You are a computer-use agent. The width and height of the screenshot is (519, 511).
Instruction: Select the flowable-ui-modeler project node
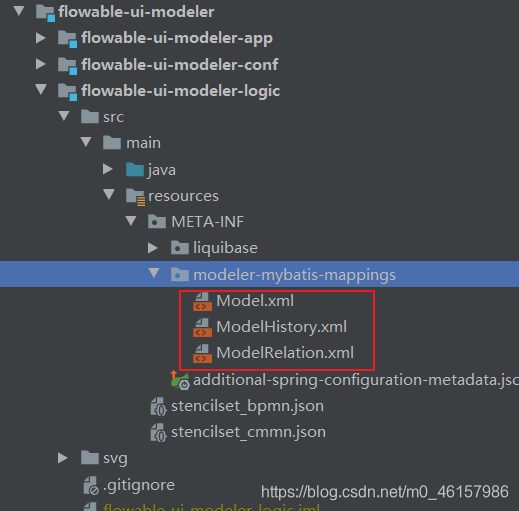point(136,12)
